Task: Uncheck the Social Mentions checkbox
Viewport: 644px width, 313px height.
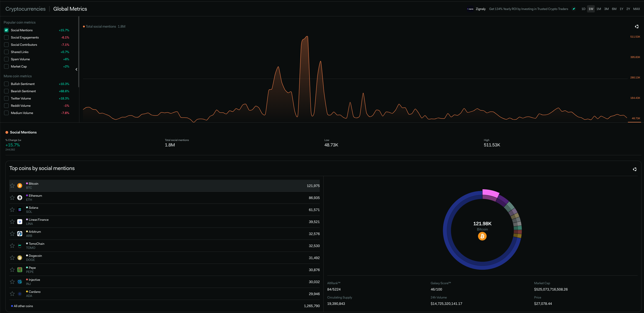Action: (7, 30)
